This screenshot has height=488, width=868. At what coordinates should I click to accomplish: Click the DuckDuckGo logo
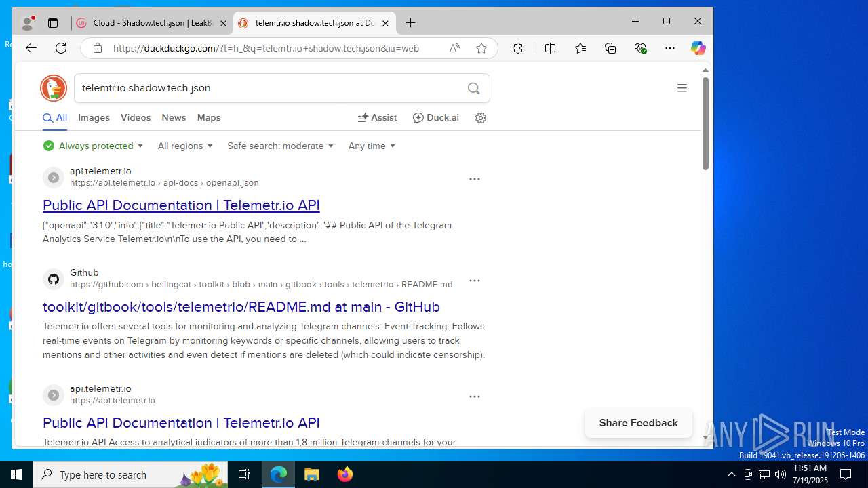pyautogui.click(x=54, y=88)
